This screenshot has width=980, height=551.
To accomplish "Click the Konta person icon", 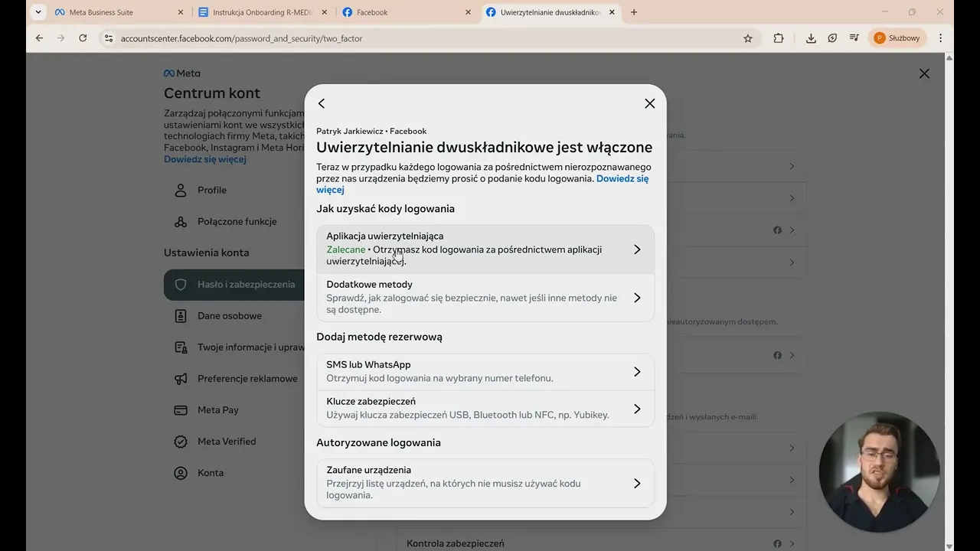I will pos(181,473).
